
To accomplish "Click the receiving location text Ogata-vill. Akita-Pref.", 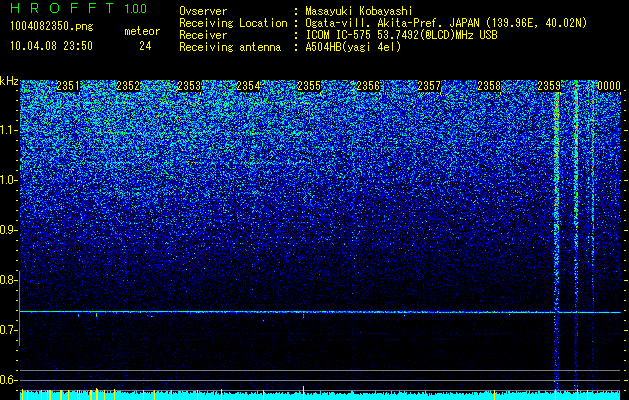I will click(374, 23).
